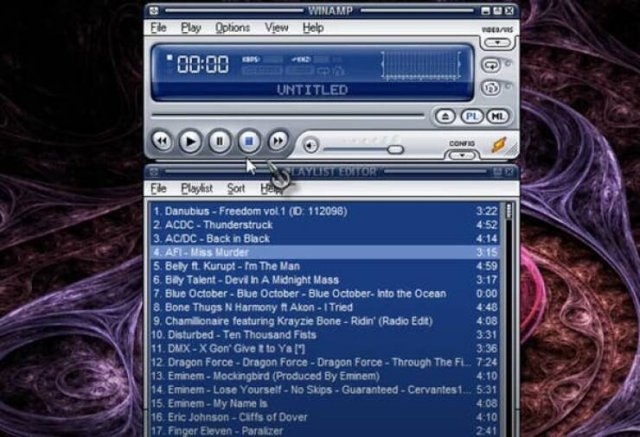Open the Sort menu
Screen dimensions: 640x437
(x=236, y=189)
